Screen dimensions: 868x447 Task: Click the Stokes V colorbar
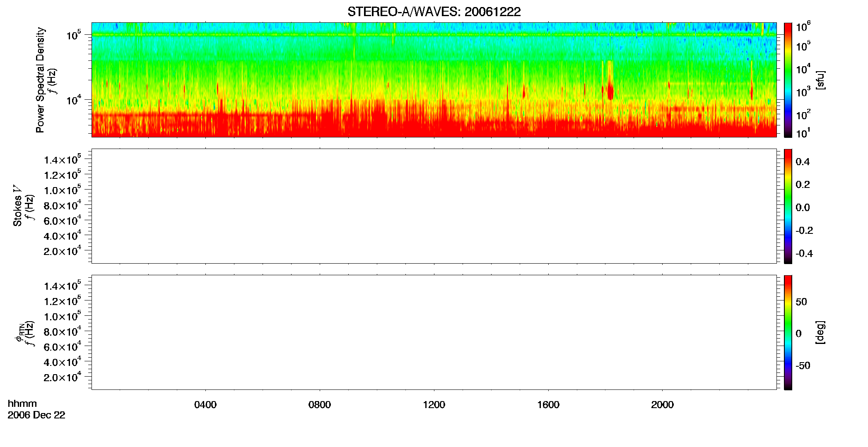point(788,206)
